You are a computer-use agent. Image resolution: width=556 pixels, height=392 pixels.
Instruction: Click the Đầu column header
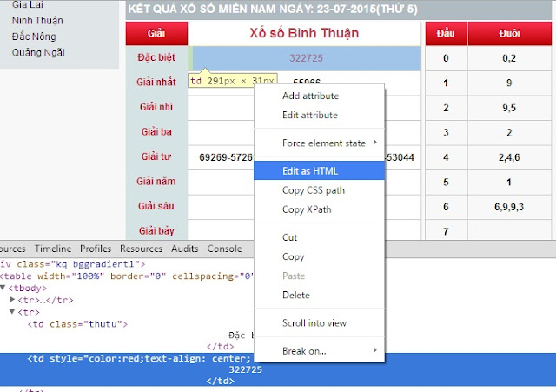(446, 33)
